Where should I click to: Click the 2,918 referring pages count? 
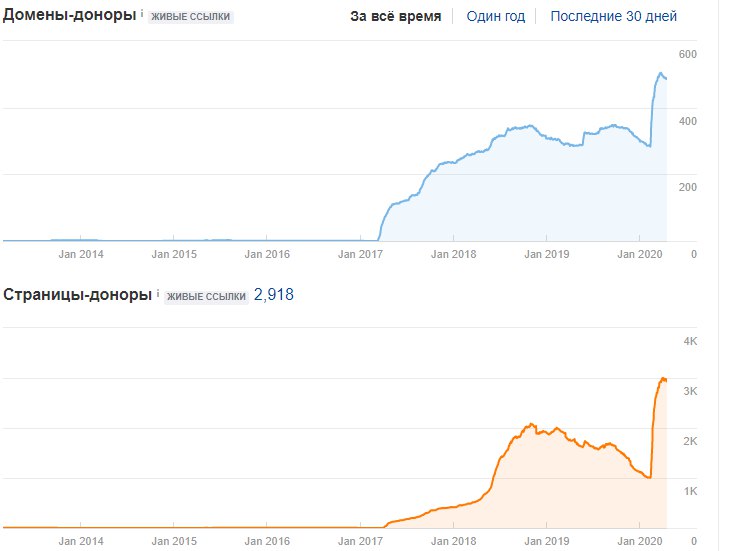[x=274, y=295]
